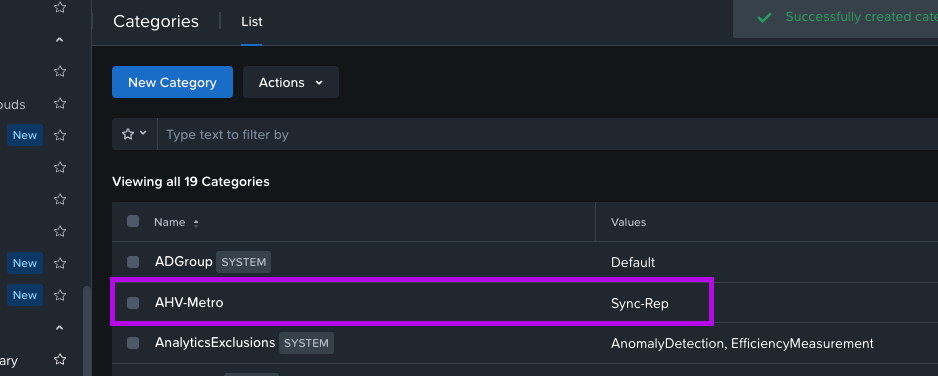Click the SYSTEM badge next to ADGroup

coord(243,262)
